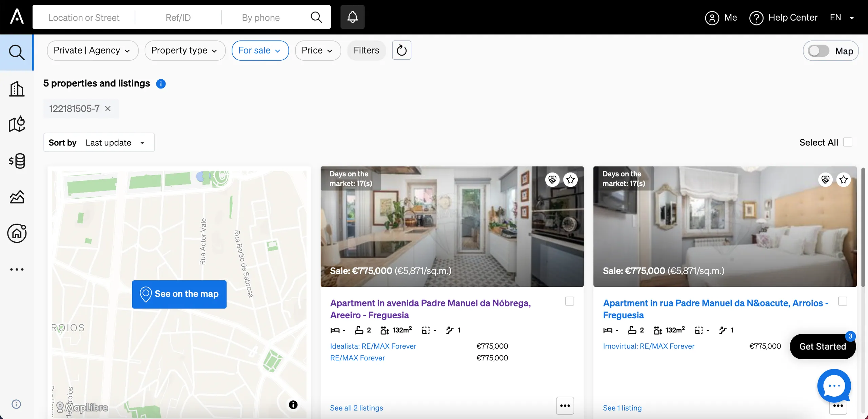868x419 pixels.
Task: Click the Location or Street input field
Action: click(84, 17)
